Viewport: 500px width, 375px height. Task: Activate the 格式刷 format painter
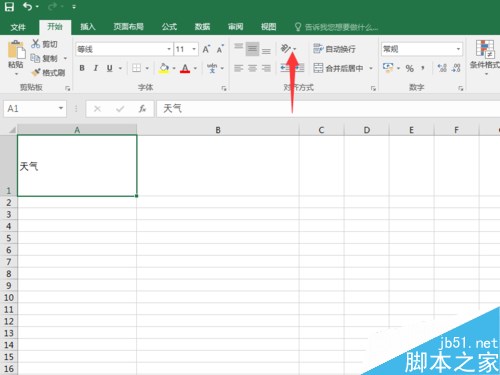48,72
